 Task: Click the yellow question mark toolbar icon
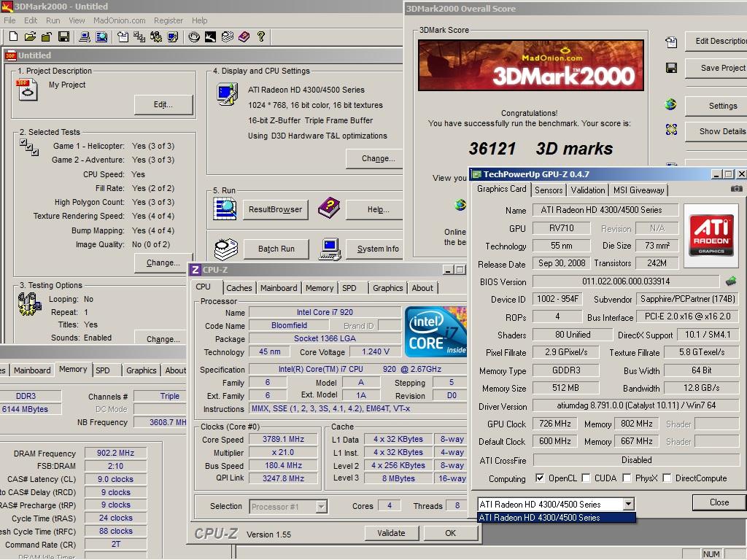[260, 36]
